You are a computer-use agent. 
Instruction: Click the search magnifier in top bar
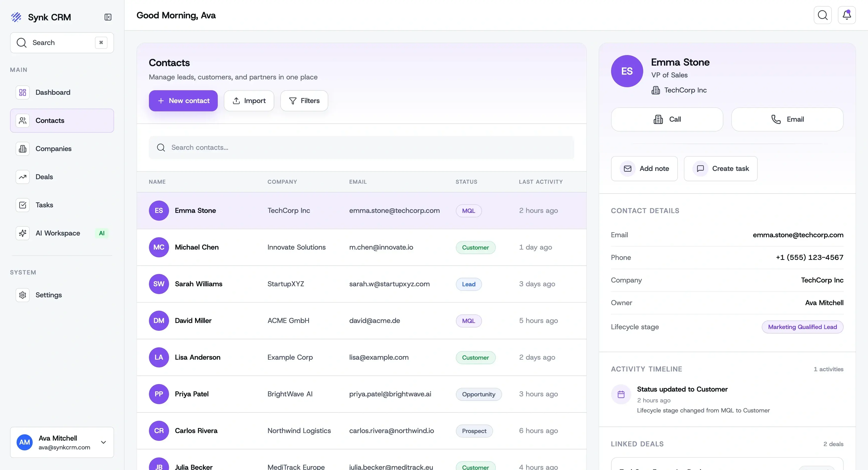(823, 15)
